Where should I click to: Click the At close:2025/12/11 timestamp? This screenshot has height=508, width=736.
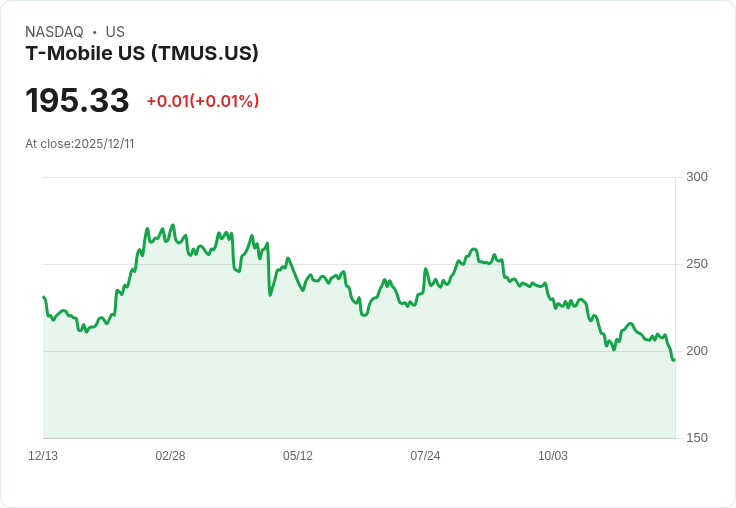80,144
